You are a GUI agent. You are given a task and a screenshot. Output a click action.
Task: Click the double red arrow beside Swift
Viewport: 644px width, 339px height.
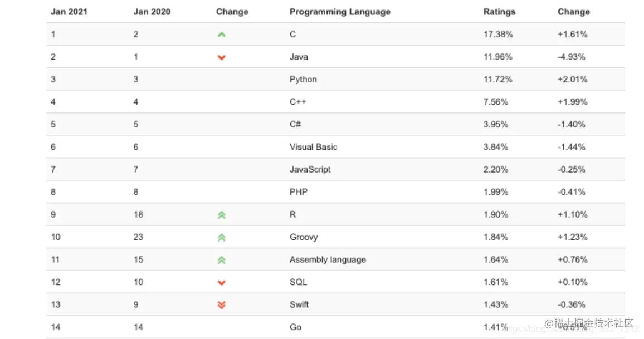click(221, 305)
